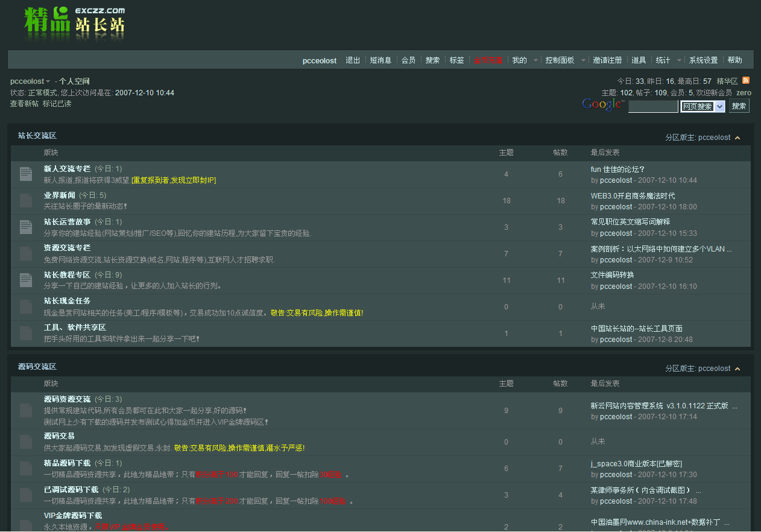Expand the pcceolost username dropdown arrow
Screen dimensions: 761x532
[48, 81]
